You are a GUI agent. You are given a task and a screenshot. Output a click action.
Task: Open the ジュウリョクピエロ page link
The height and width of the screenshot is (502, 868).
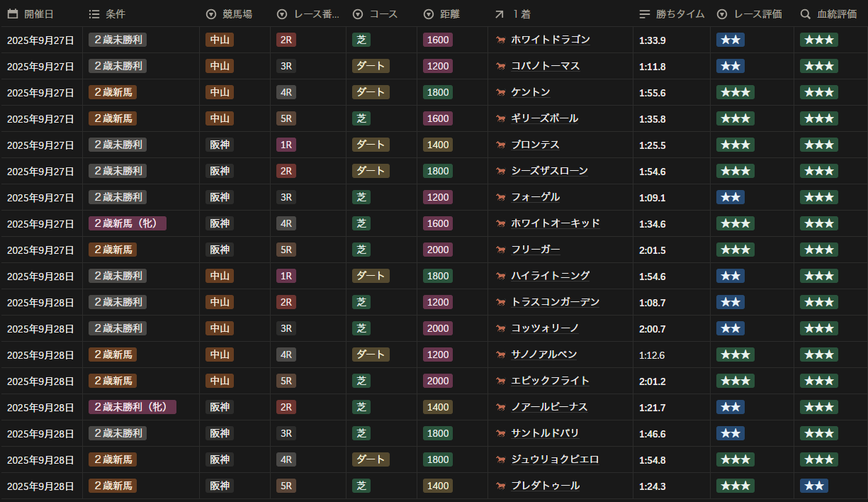click(555, 459)
